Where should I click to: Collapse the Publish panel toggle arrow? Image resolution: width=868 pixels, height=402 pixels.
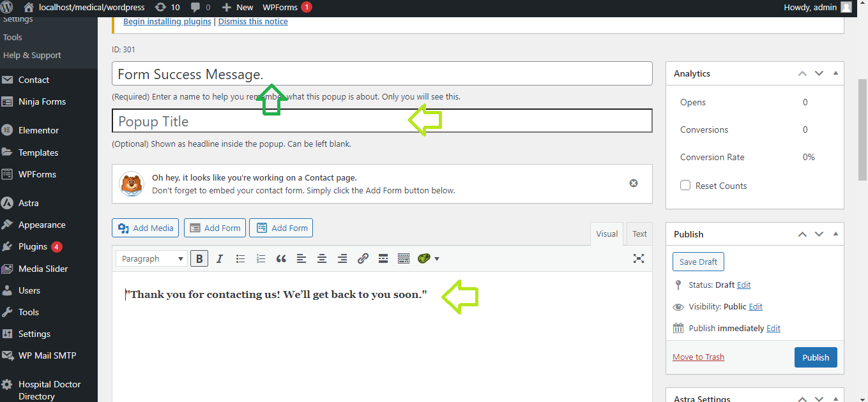835,234
